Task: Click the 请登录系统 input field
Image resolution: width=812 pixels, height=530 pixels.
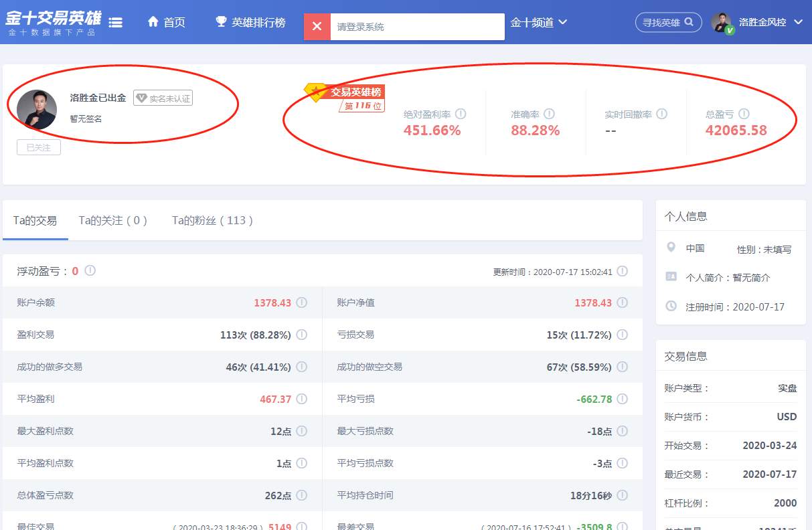Action: 417,27
